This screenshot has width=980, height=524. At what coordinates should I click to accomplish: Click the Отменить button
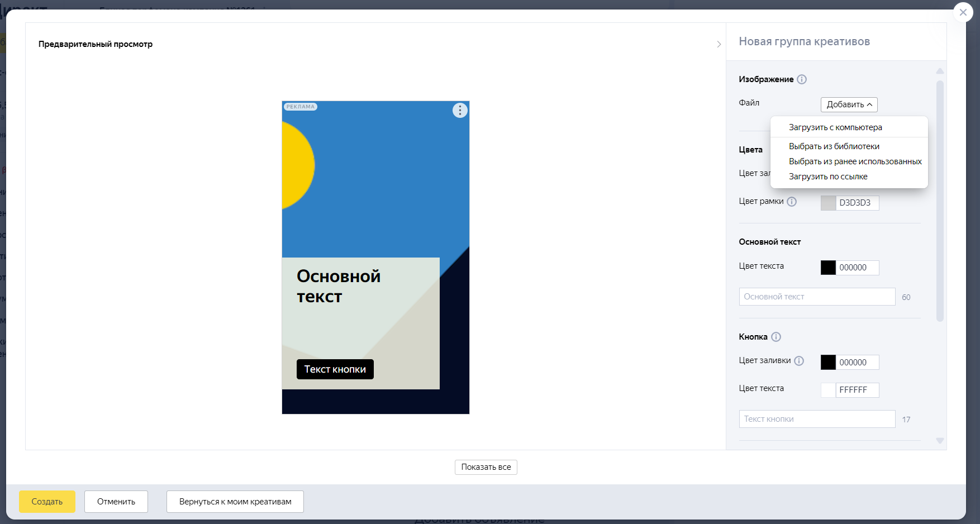(x=116, y=502)
